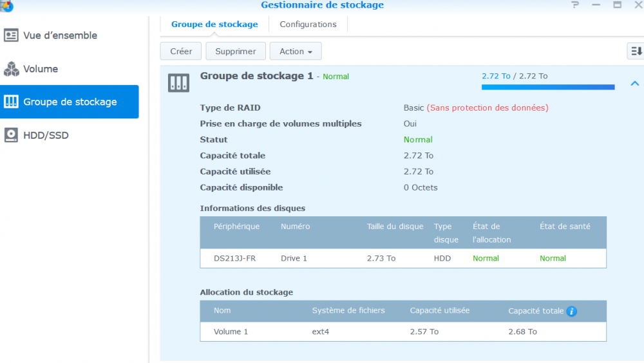
Task: Click the Taille du disque column header
Action: (x=395, y=227)
